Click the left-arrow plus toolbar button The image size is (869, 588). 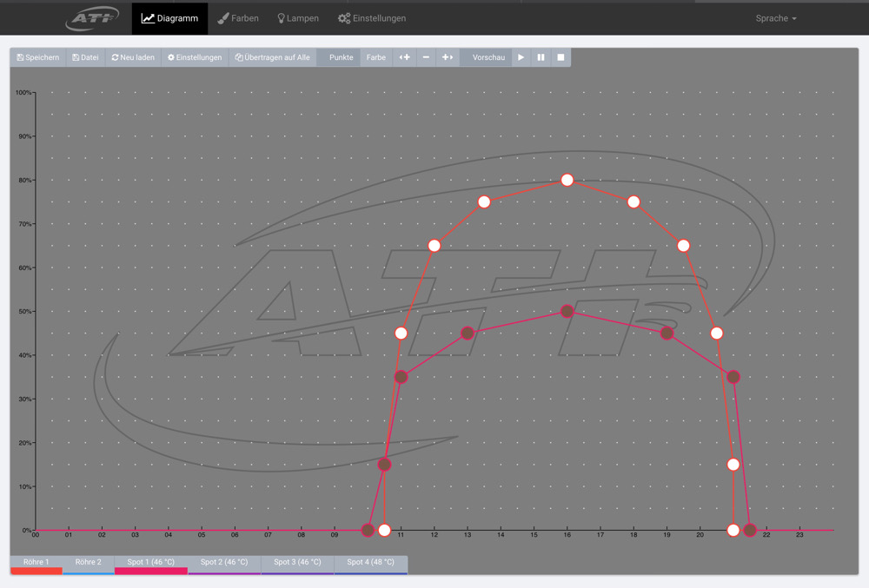[404, 57]
